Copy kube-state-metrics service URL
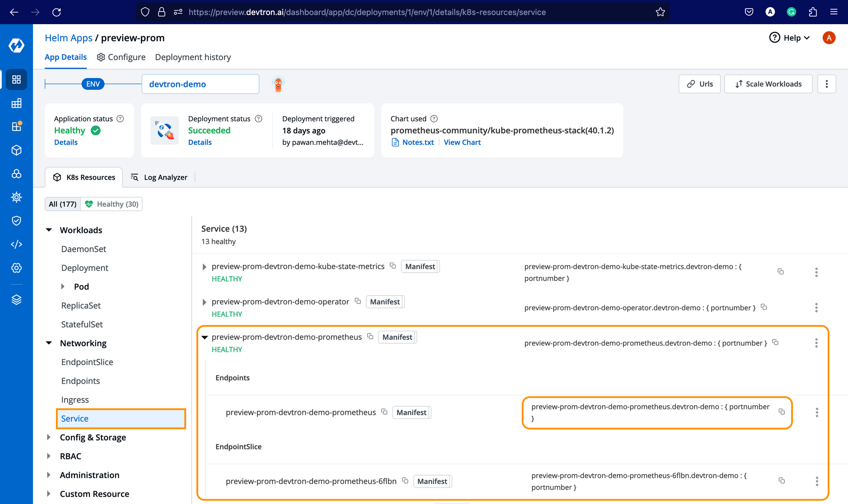The height and width of the screenshot is (504, 848). [x=781, y=272]
